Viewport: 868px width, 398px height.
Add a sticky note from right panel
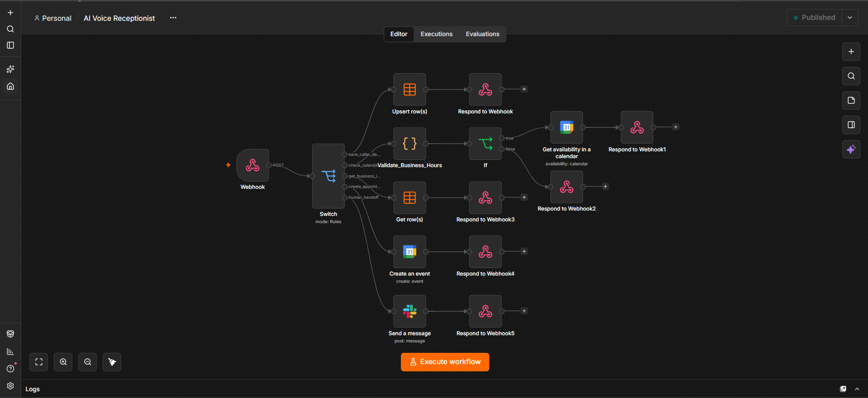pyautogui.click(x=851, y=100)
